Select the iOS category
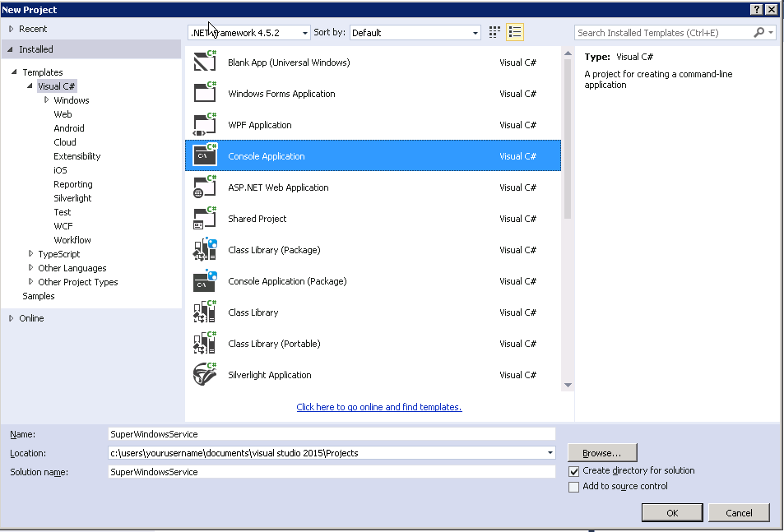 [60, 170]
